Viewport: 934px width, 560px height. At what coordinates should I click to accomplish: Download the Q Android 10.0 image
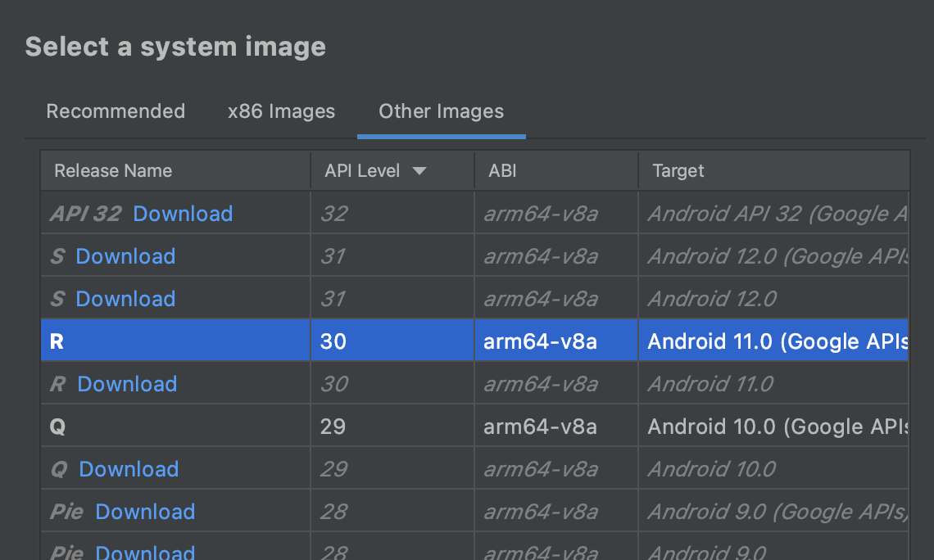tap(129, 469)
